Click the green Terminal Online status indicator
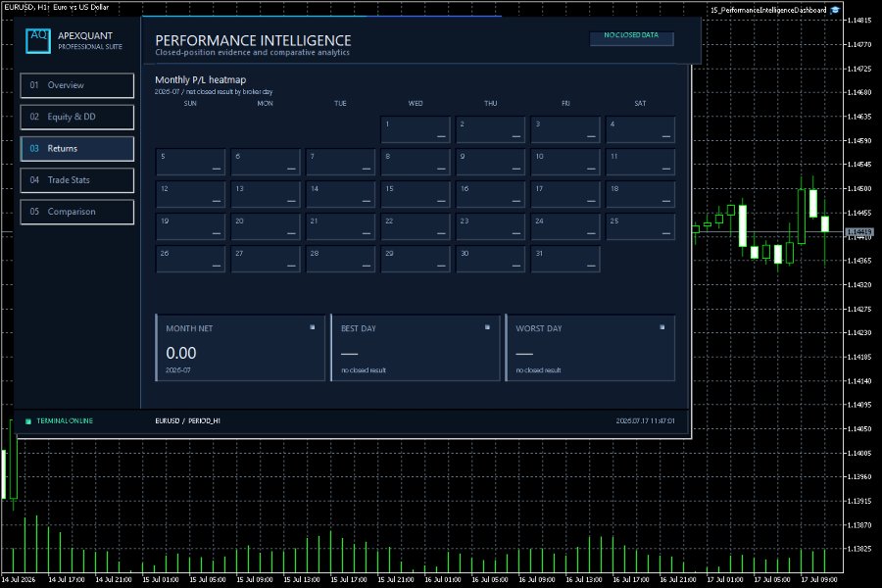 point(28,420)
